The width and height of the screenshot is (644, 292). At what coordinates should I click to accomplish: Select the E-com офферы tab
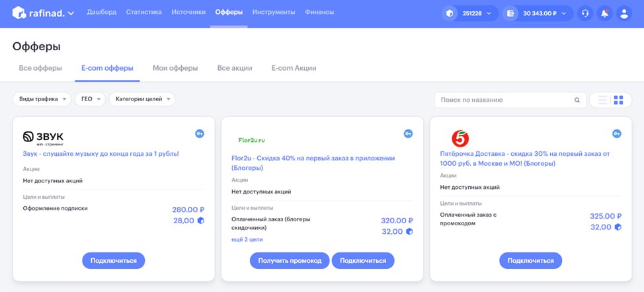point(107,68)
